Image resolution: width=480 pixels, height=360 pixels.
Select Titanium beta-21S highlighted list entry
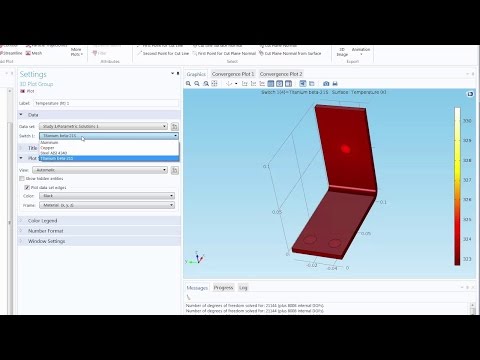tap(109, 158)
